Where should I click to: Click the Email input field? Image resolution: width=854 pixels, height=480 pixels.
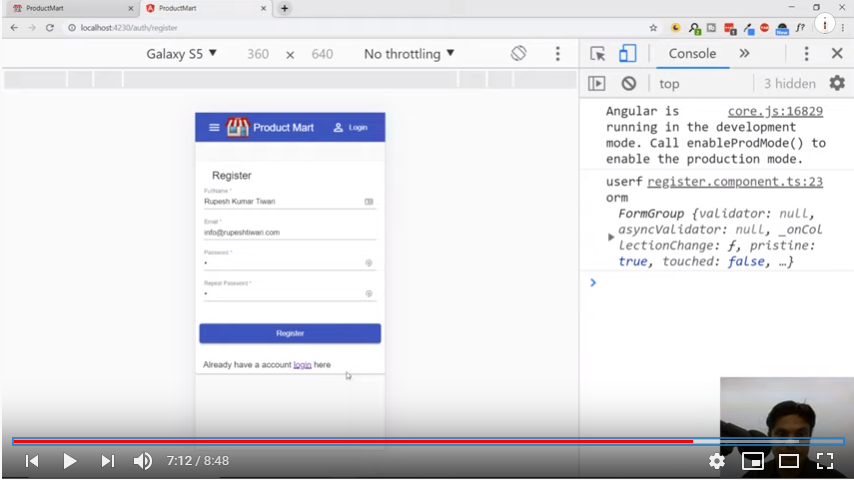click(x=289, y=232)
